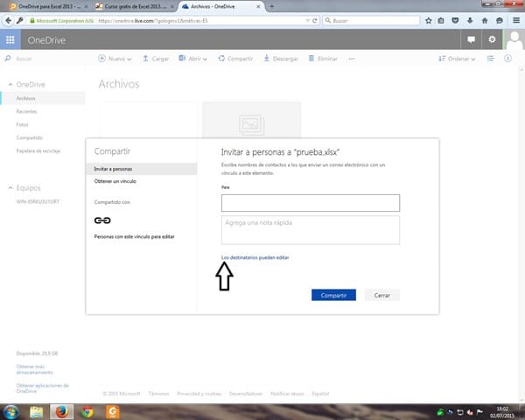
Task: Change language via Español footer link
Action: (320, 394)
